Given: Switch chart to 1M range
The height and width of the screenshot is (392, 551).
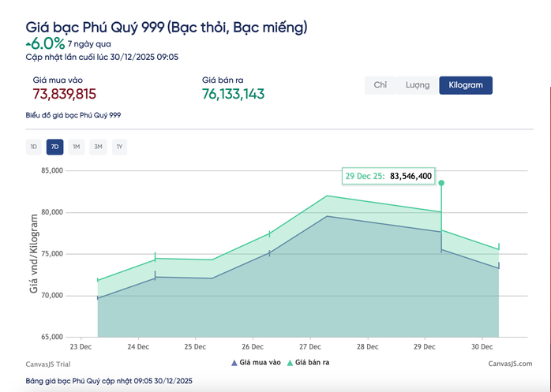Looking at the screenshot, I should (76, 147).
